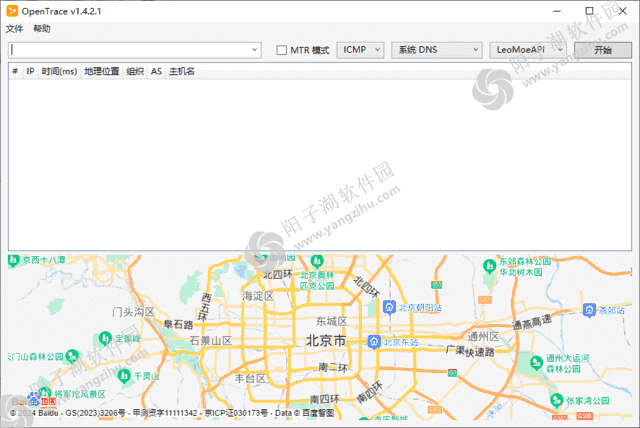Click the 张家湾公园 park marker icon
This screenshot has width=640, height=428.
556,400
